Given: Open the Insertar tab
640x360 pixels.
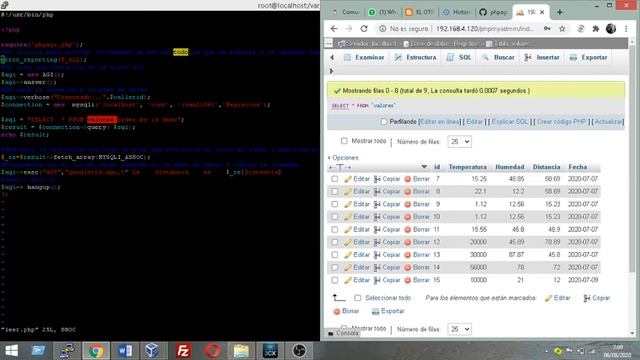Looking at the screenshot, I should pyautogui.click(x=542, y=58).
